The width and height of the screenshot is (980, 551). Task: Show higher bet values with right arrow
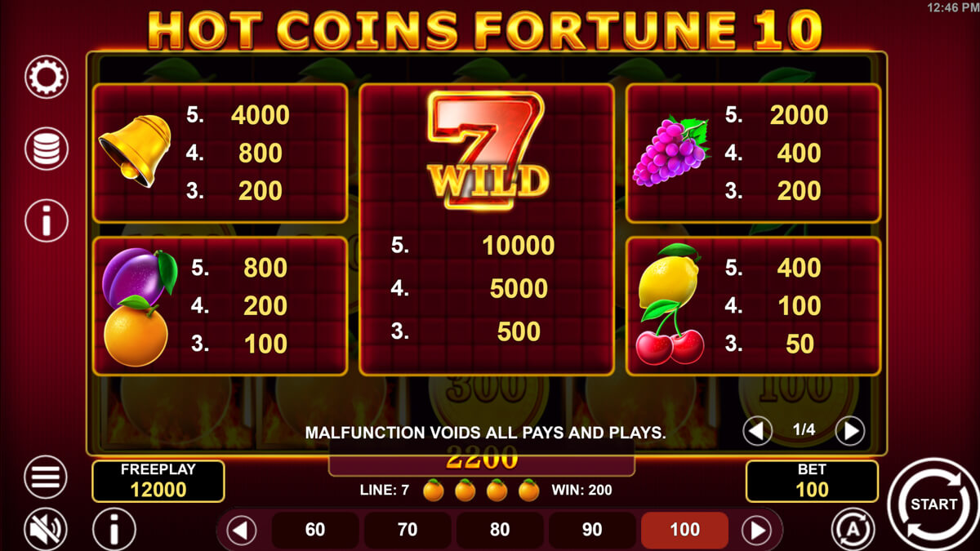pos(756,531)
